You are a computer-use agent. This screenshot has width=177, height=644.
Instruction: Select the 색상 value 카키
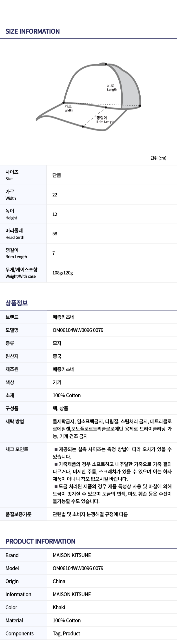[57, 382]
